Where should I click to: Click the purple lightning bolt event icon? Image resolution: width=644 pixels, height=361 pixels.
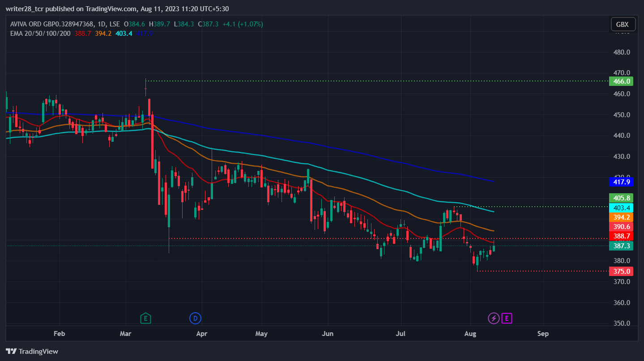[x=494, y=319]
